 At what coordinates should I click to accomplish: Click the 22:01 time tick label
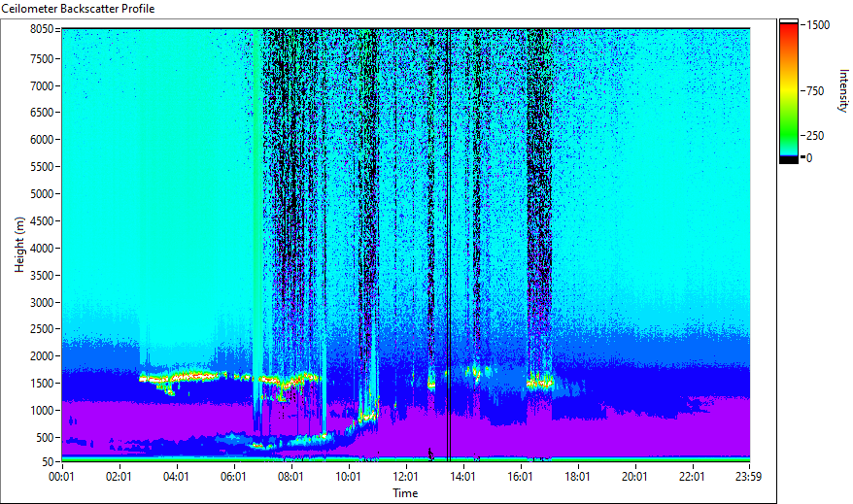tap(692, 477)
